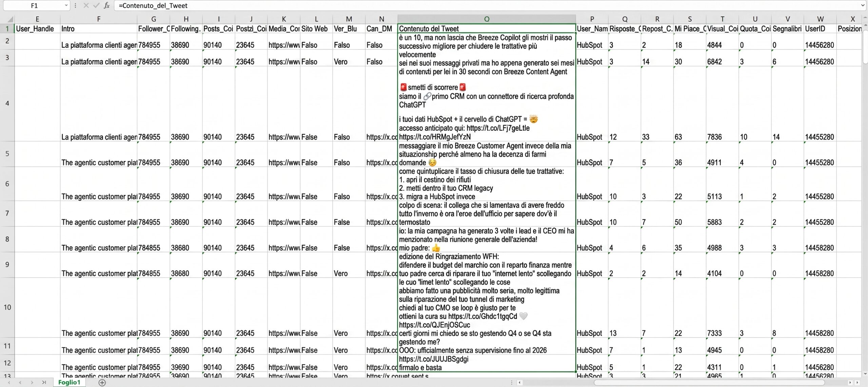Select row 12 header

click(x=7, y=363)
